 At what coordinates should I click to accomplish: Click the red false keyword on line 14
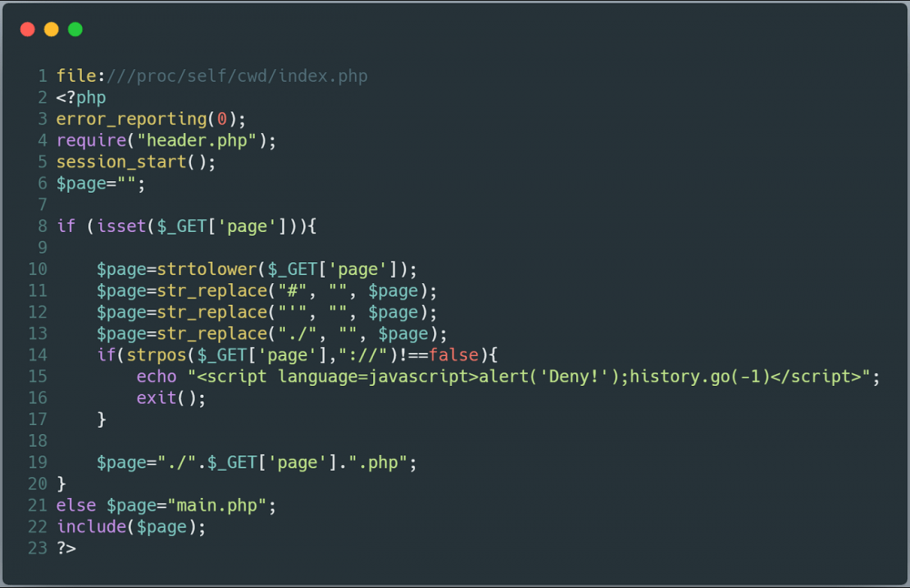click(454, 355)
